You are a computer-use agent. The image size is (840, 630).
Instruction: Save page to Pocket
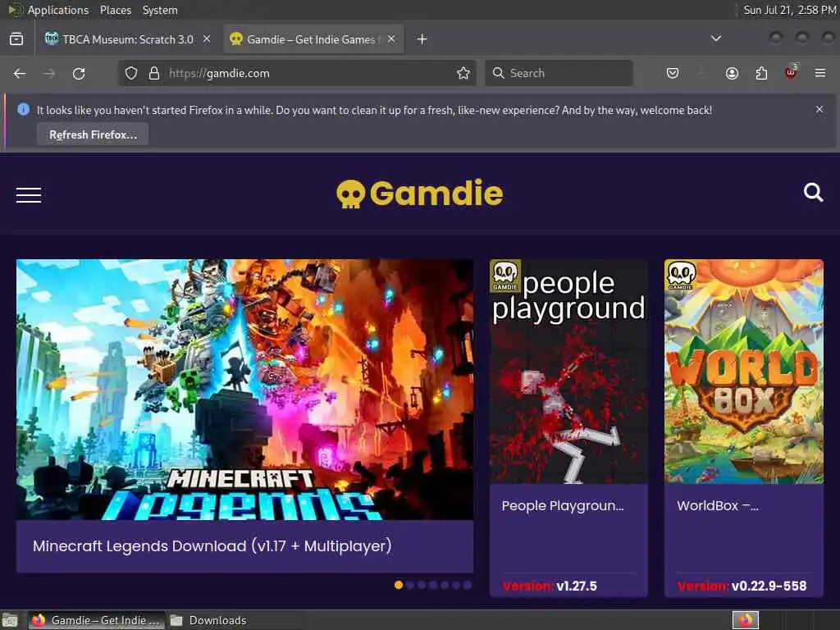[x=673, y=73]
